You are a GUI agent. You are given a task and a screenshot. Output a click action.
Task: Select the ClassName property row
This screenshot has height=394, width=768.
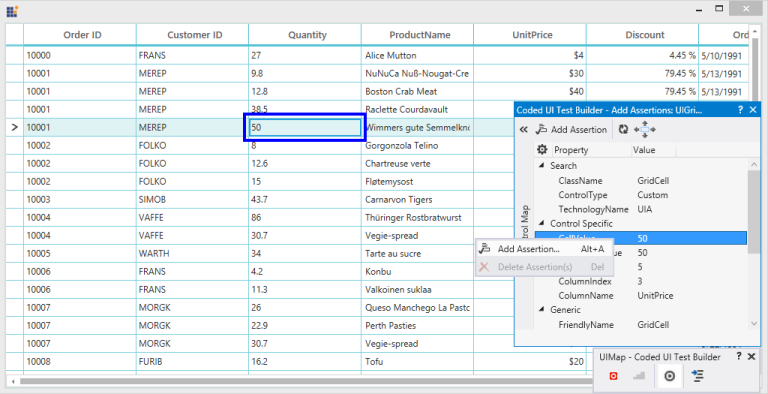click(x=641, y=181)
